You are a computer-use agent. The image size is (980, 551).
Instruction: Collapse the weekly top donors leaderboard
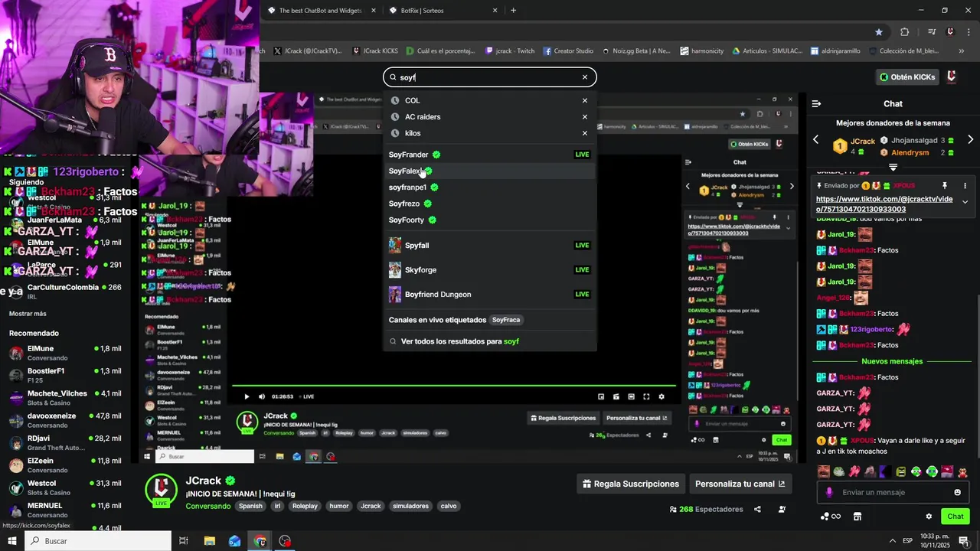pyautogui.click(x=893, y=167)
